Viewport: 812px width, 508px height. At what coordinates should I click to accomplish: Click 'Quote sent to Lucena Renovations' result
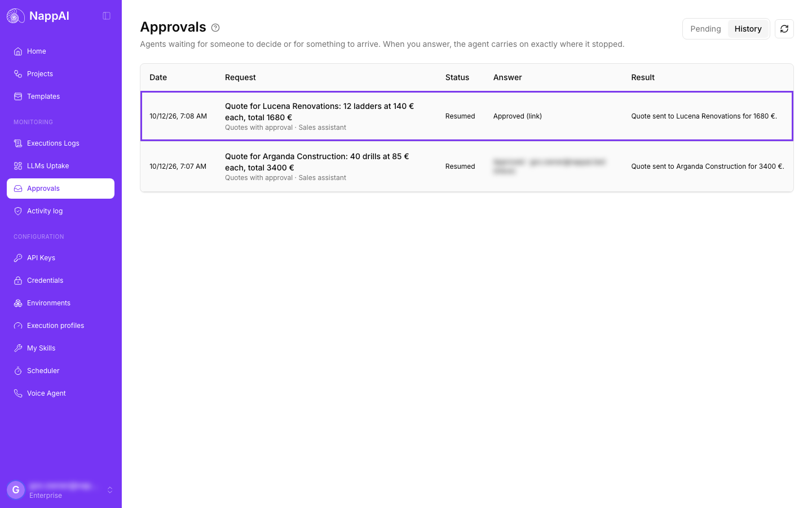(704, 116)
